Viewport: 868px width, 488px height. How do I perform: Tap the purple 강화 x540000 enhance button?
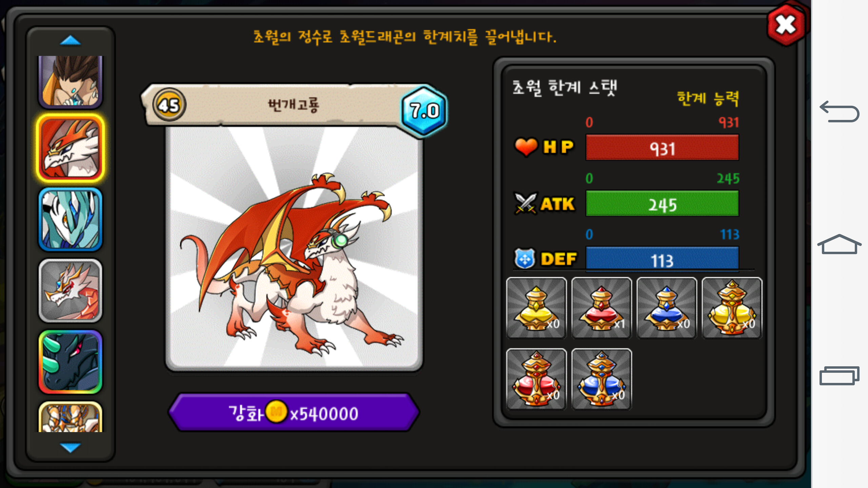(x=294, y=412)
